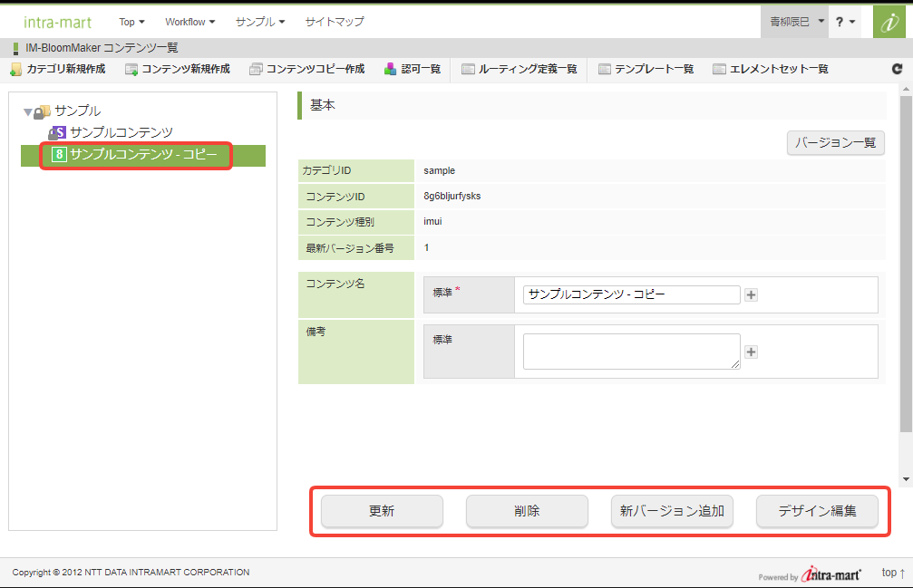Screen dimensions: 913x588
Task: Click the 削除 button
Action: (527, 511)
